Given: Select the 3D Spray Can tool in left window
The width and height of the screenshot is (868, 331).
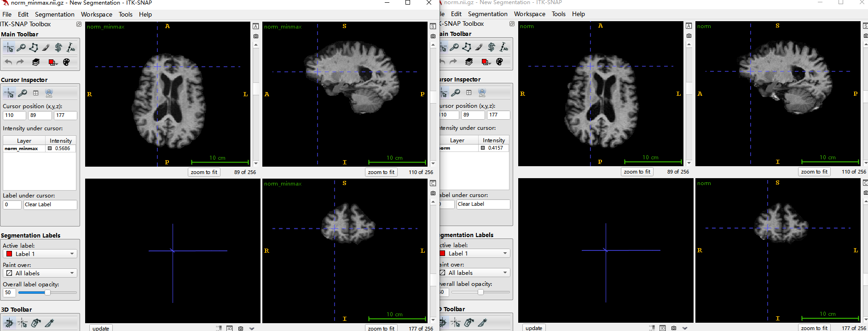Looking at the screenshot, I should (x=36, y=323).
